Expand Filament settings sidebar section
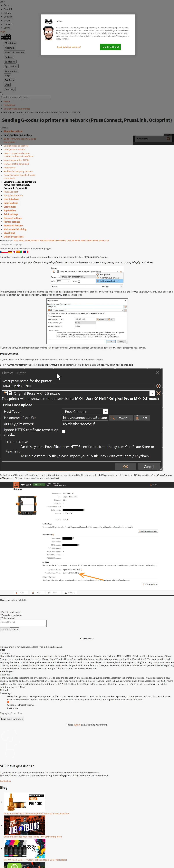This screenshot has height=868, width=174. point(13,218)
